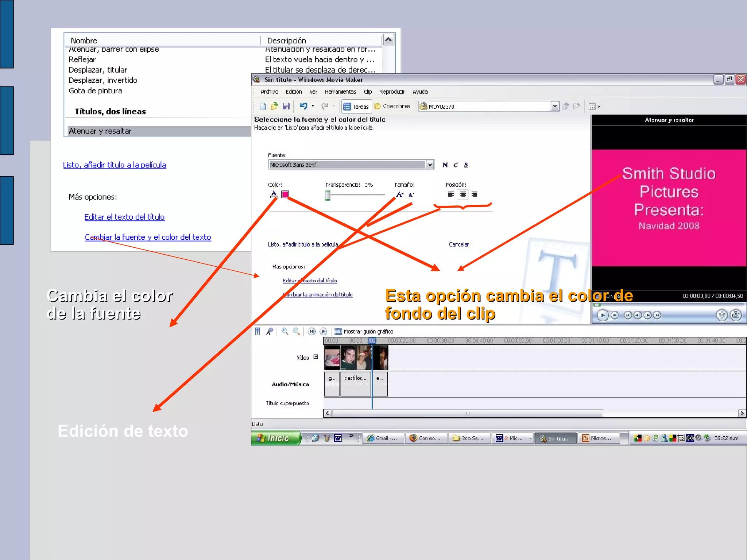Open the Fuente font dropdown
This screenshot has width=747, height=560.
coord(430,165)
